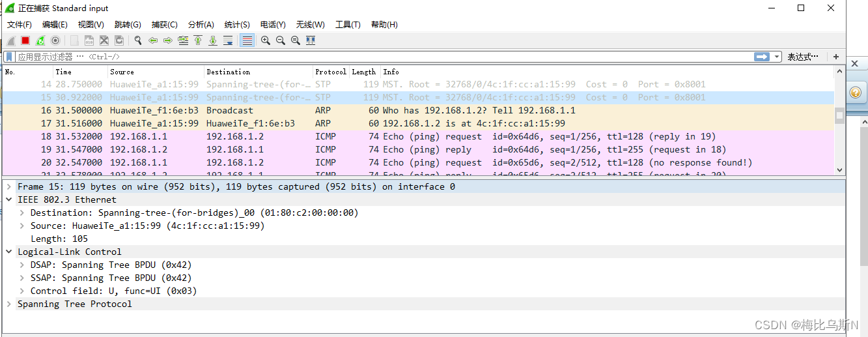Viewport: 868px width, 337px height.
Task: Open the 视图(V) menu
Action: 91,25
